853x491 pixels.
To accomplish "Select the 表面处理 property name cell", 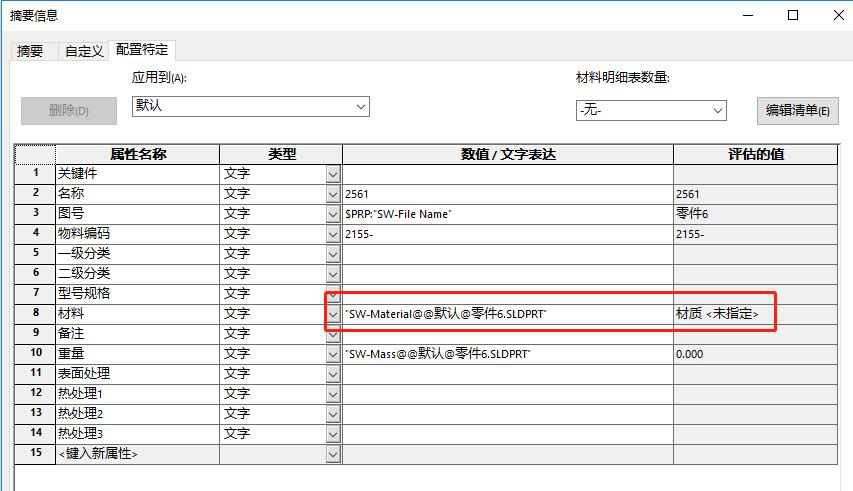I will click(137, 374).
